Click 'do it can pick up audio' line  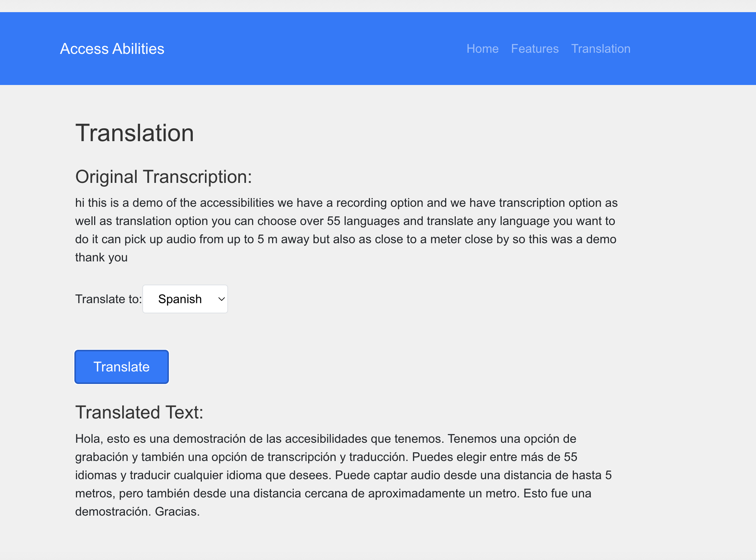(135, 239)
